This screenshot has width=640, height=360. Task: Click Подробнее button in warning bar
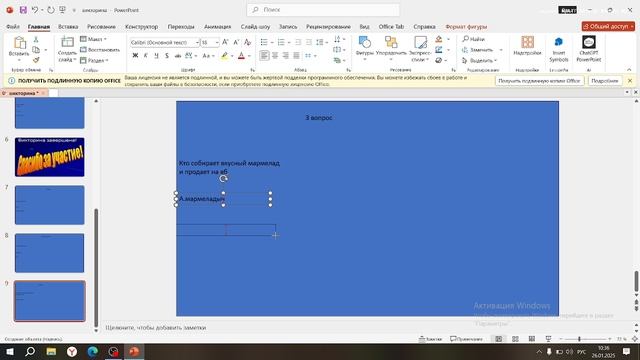click(604, 81)
